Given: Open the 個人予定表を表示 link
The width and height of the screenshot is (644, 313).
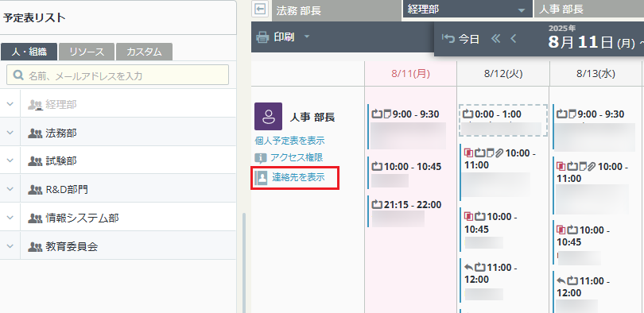Looking at the screenshot, I should 289,141.
